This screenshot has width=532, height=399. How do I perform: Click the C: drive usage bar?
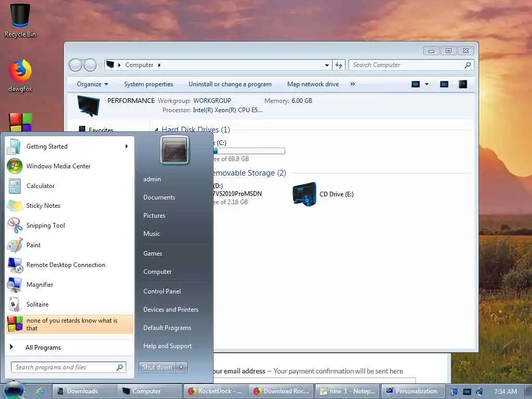click(249, 151)
